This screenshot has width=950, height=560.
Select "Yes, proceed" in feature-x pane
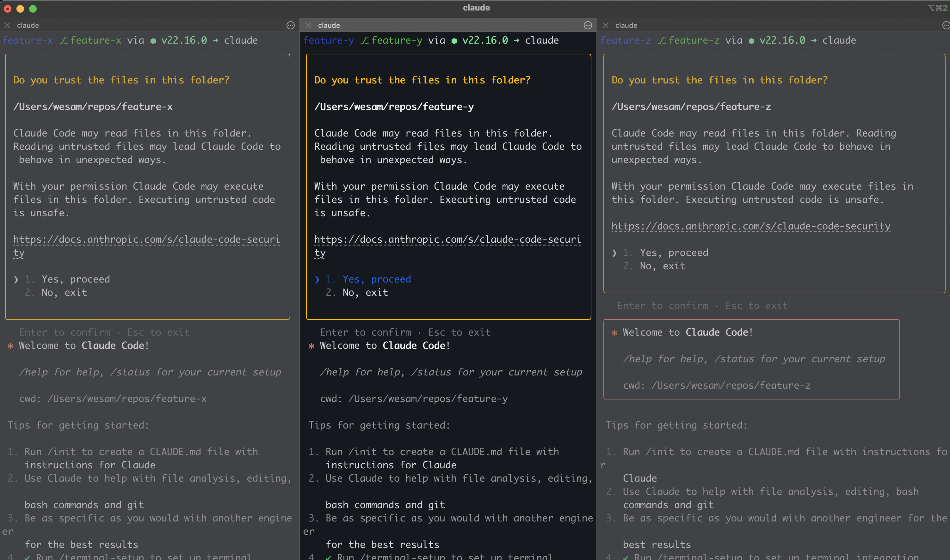[76, 279]
